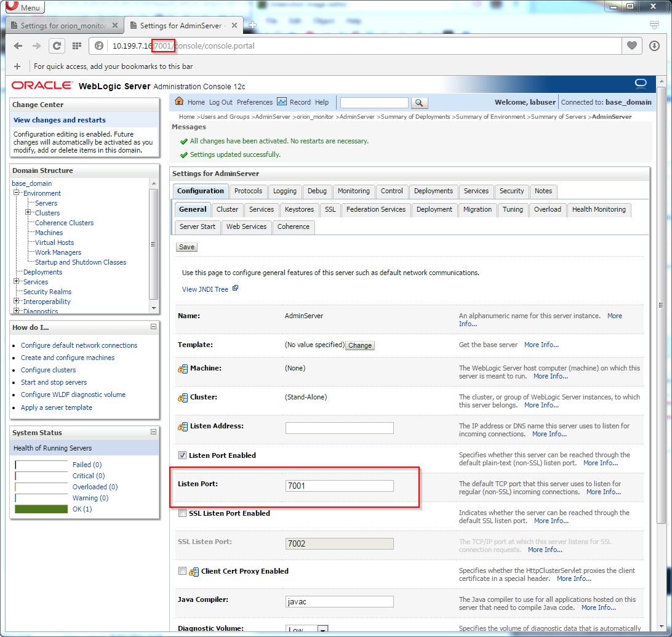Click the plus icon on bookmarks bar
Screen dimensions: 672x637
pyautogui.click(x=17, y=66)
